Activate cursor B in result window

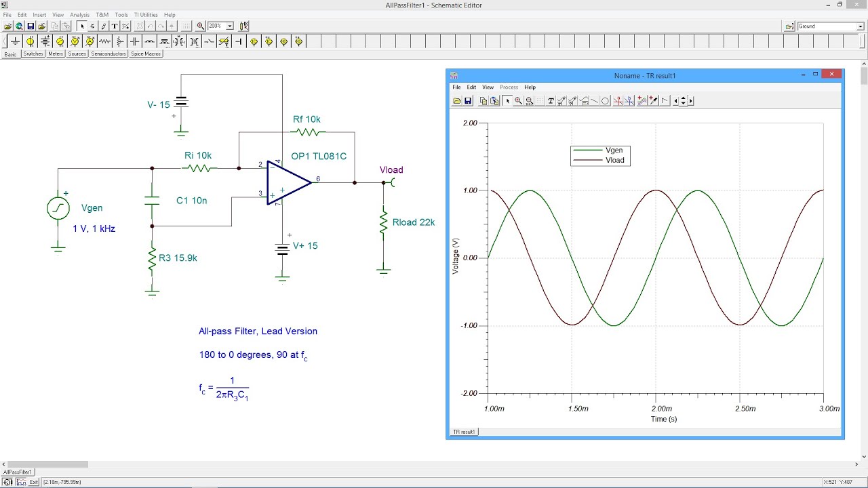click(629, 101)
